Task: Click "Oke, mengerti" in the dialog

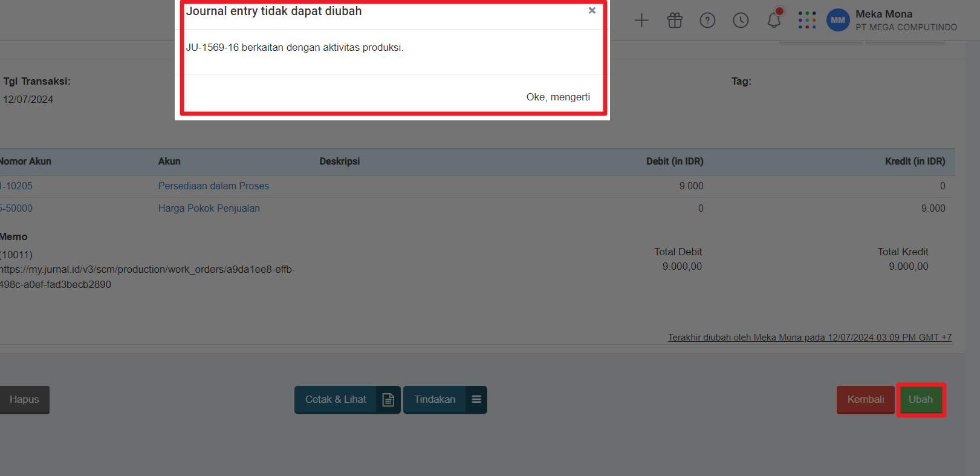Action: pos(557,97)
